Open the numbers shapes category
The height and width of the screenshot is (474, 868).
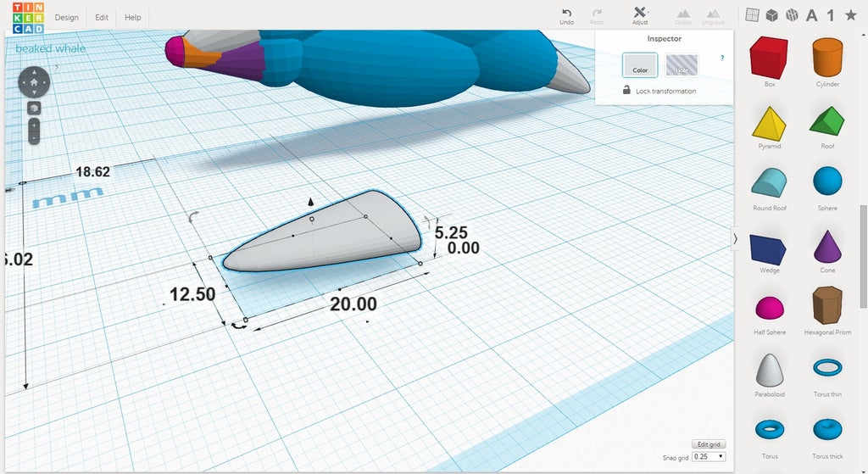[x=831, y=15]
